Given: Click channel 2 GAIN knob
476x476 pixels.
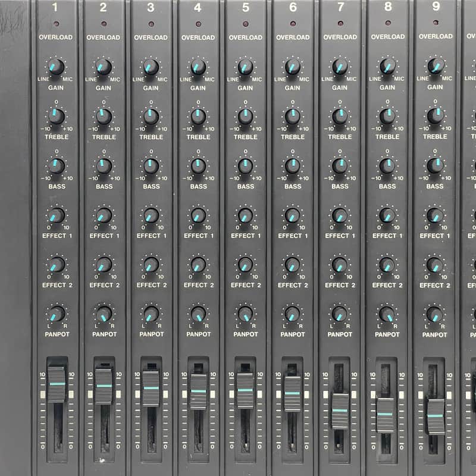Looking at the screenshot, I should [x=104, y=67].
